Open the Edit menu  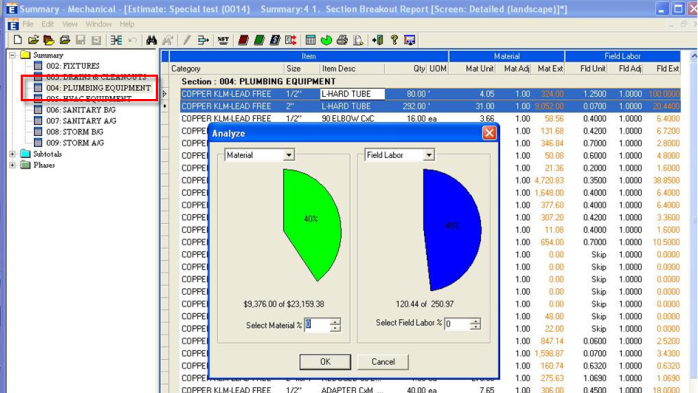pos(47,24)
